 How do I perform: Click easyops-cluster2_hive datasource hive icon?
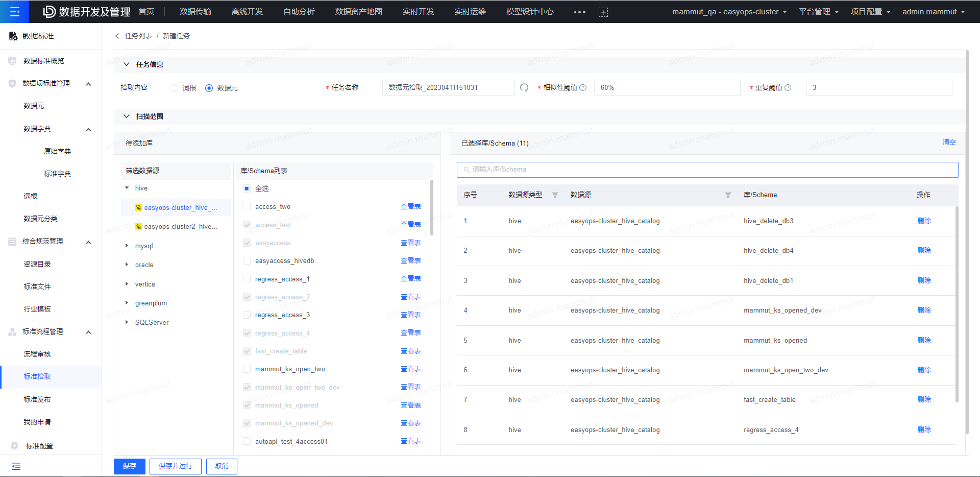click(x=138, y=226)
